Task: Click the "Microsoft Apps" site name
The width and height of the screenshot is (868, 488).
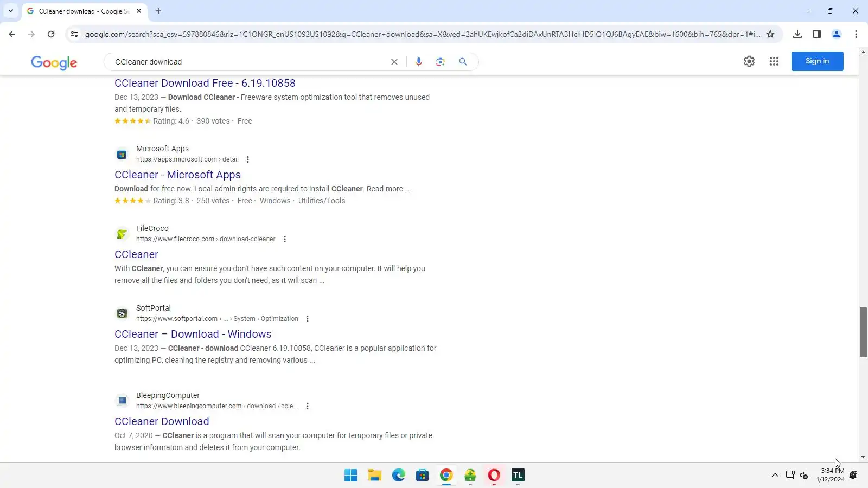Action: 162,149
